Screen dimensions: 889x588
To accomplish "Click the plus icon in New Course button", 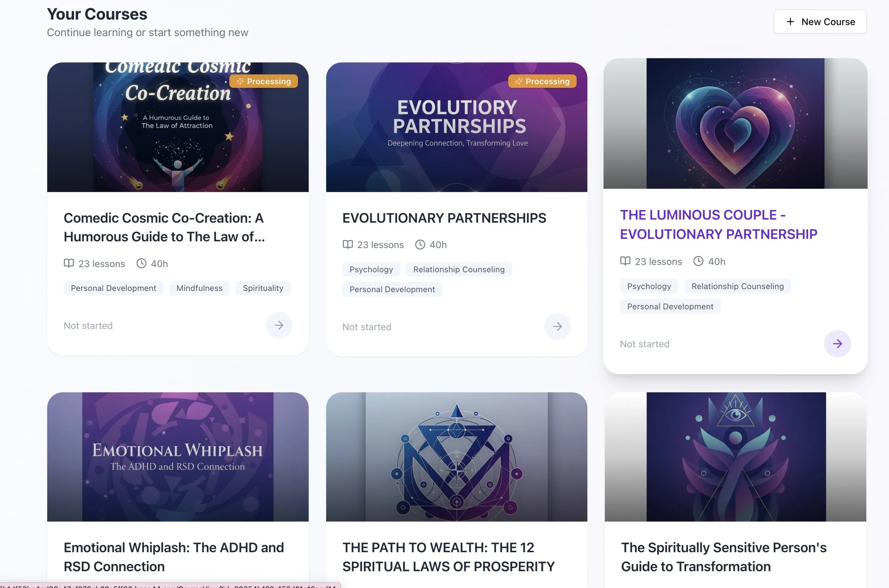I will 790,22.
